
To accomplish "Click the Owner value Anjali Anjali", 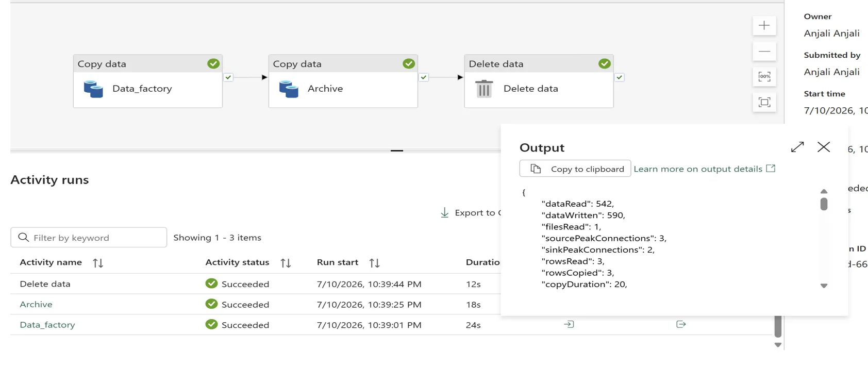I will click(831, 34).
